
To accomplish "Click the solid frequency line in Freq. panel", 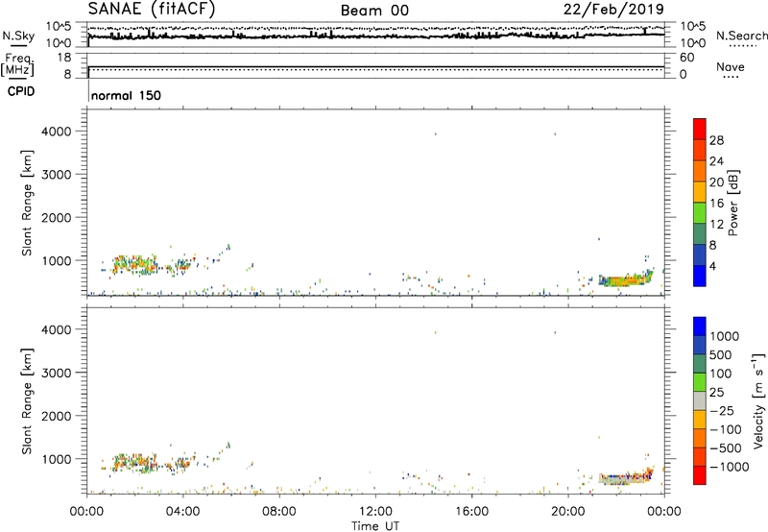I will tap(376, 66).
